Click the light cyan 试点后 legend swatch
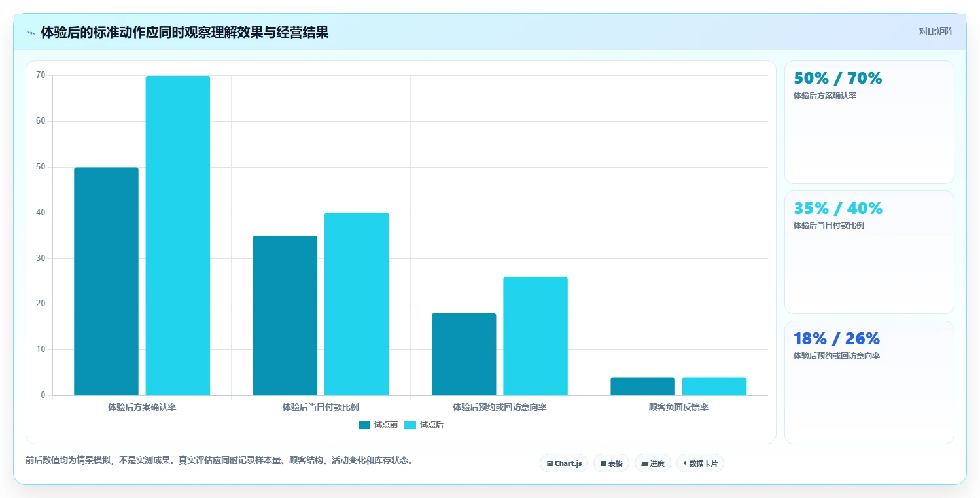Image resolution: width=980 pixels, height=498 pixels. pyautogui.click(x=410, y=425)
